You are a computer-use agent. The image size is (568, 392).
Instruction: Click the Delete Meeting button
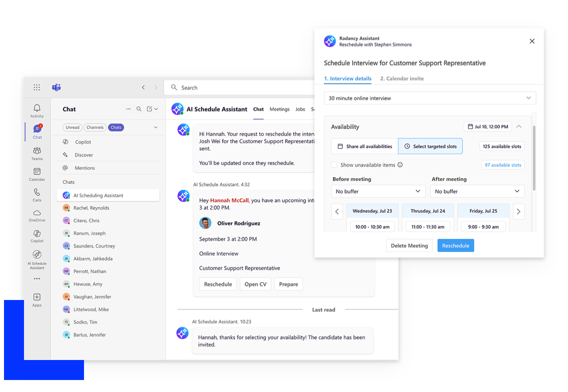[409, 245]
